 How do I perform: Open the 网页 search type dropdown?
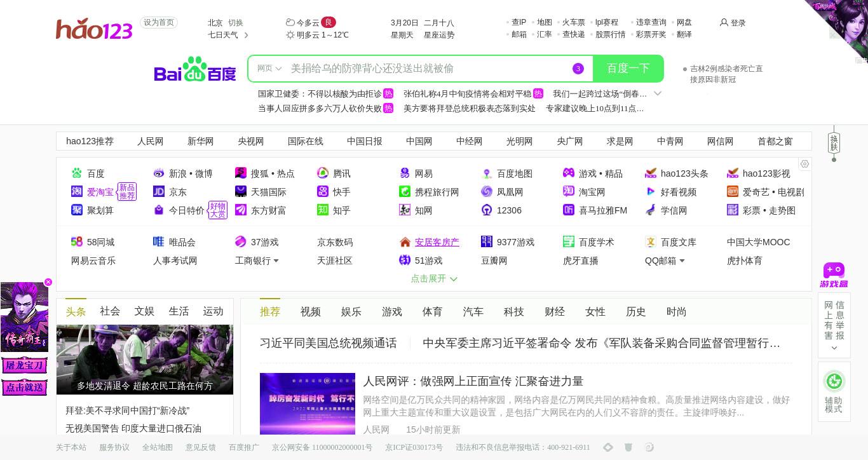pyautogui.click(x=269, y=69)
